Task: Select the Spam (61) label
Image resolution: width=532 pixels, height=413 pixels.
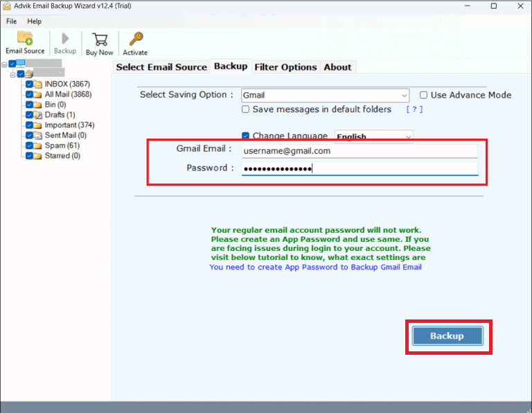Action: tap(62, 146)
